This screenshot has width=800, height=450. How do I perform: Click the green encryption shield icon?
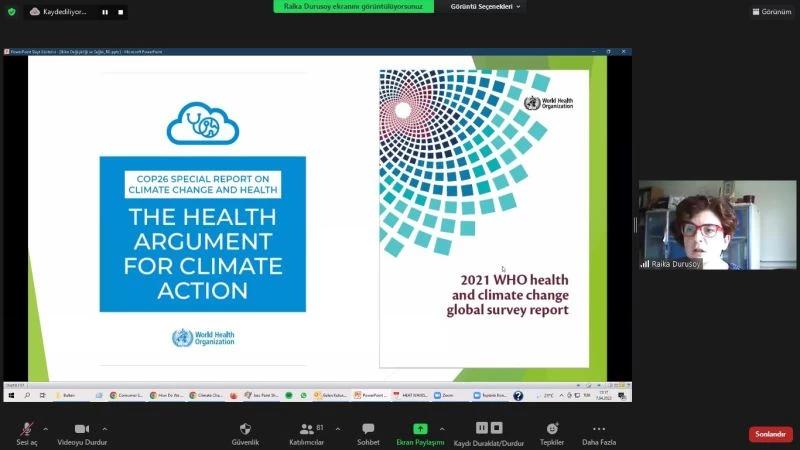(x=12, y=12)
